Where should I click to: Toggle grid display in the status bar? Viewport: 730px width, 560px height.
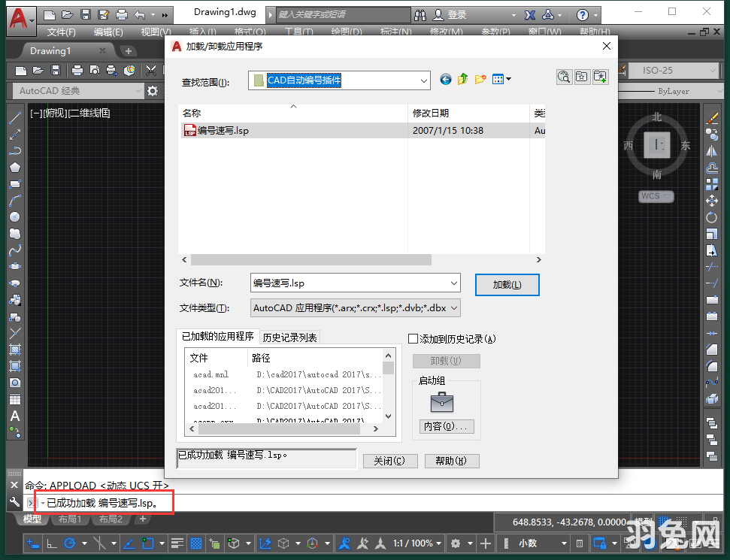[x=195, y=543]
